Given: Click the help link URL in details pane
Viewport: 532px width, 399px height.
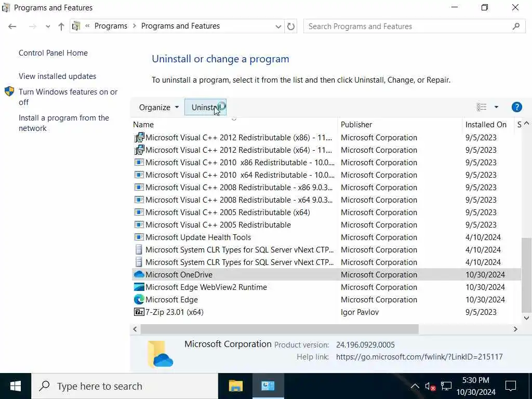Looking at the screenshot, I should tap(419, 357).
